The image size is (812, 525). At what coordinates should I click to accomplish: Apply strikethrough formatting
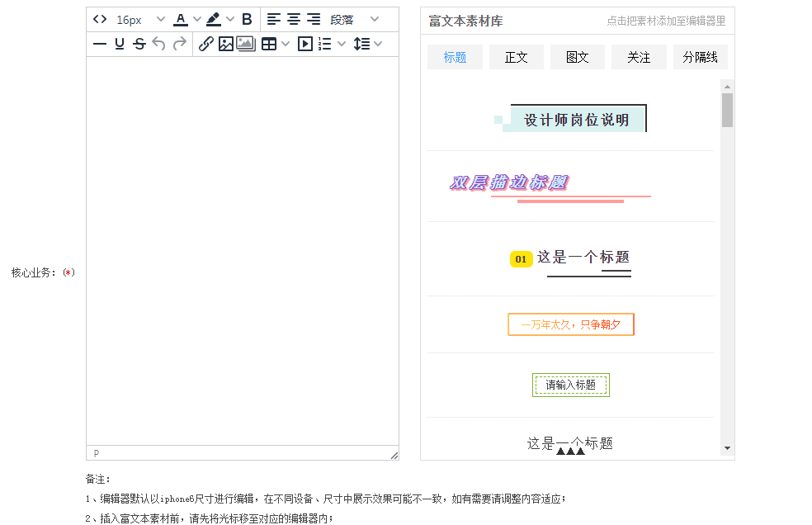[x=139, y=44]
